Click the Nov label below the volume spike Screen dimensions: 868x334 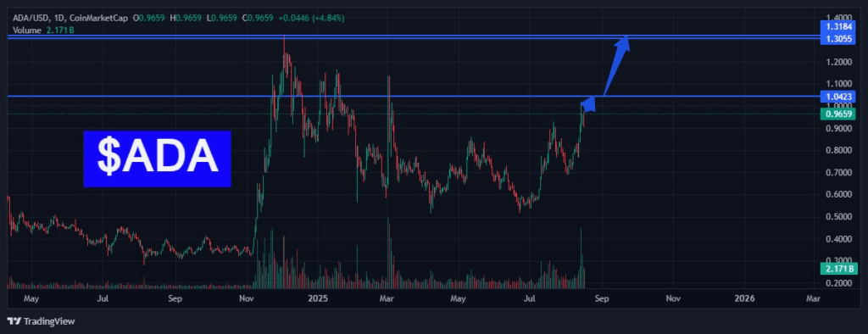pos(247,299)
